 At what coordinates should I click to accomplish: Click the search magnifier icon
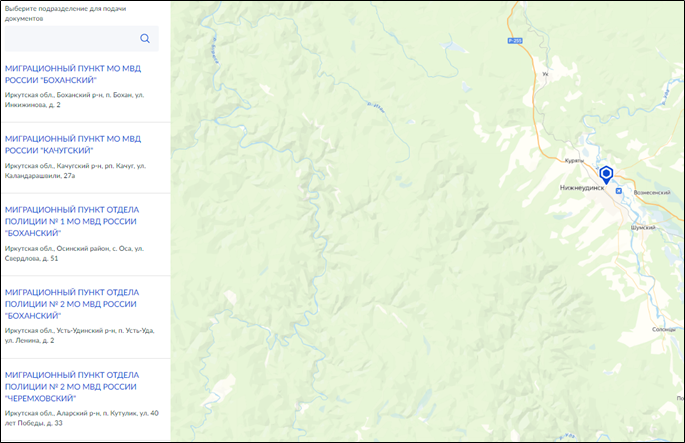(145, 38)
